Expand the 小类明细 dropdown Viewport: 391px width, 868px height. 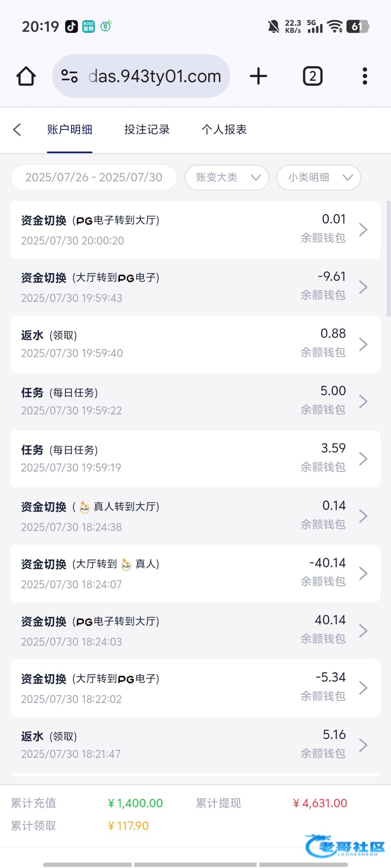click(319, 178)
